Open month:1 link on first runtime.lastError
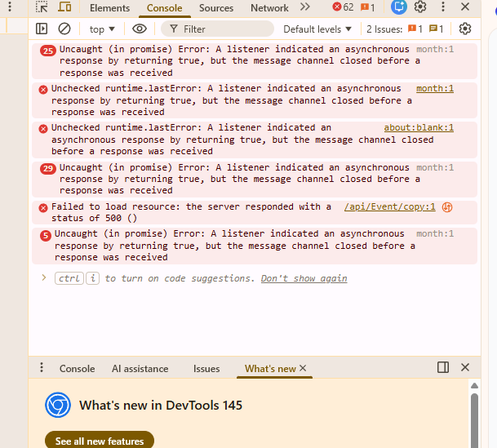 435,88
